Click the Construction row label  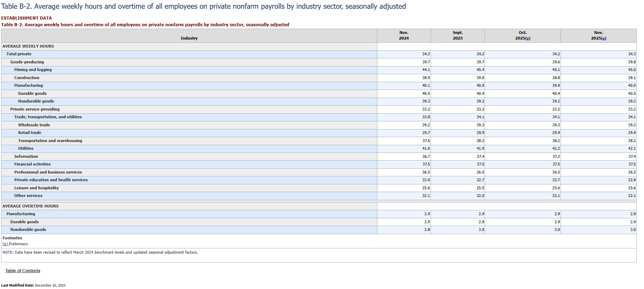(27, 78)
